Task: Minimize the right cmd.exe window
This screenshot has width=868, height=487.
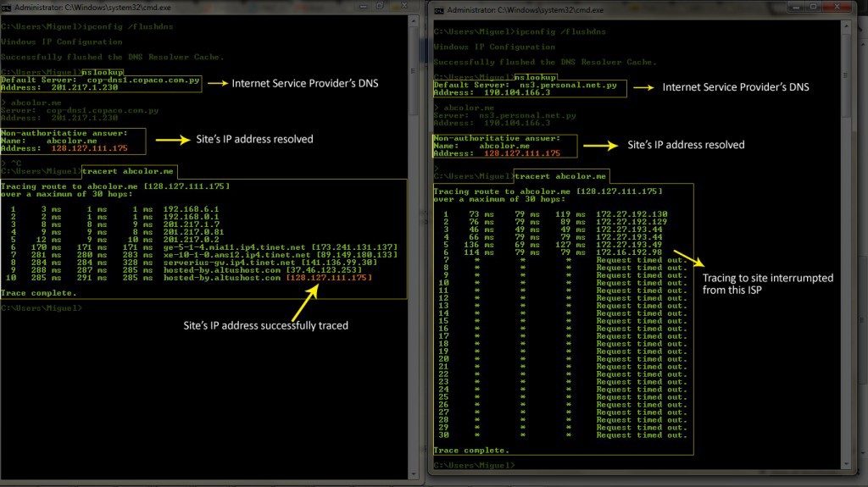Action: (x=795, y=7)
